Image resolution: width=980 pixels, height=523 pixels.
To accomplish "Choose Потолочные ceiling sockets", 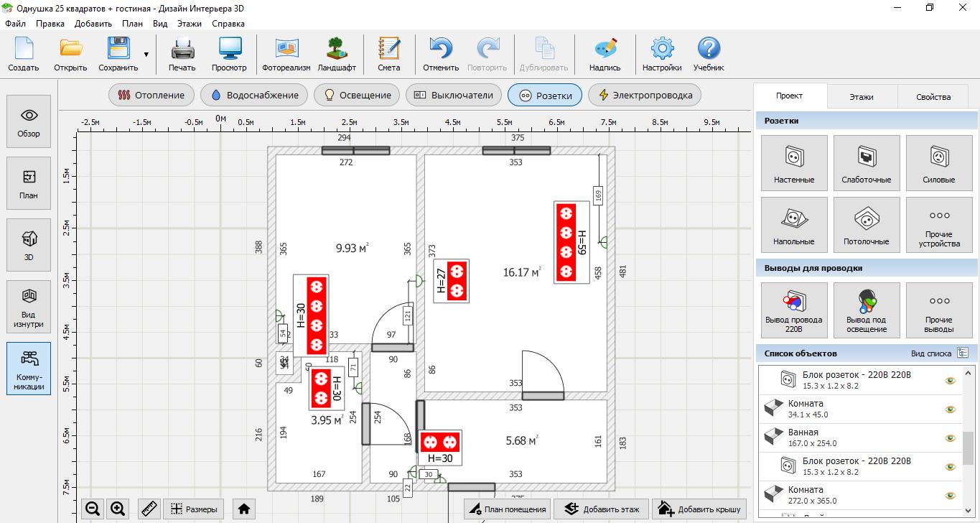I will click(866, 223).
